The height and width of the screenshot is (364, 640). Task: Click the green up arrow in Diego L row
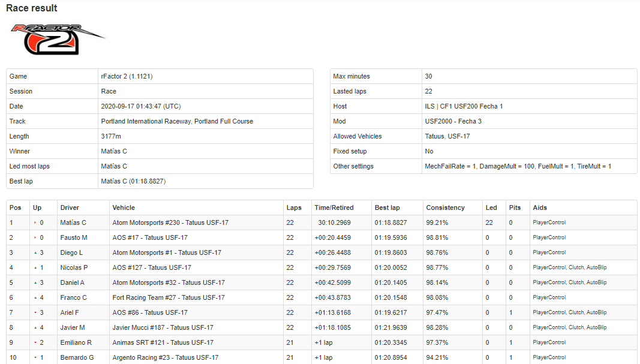pos(35,252)
